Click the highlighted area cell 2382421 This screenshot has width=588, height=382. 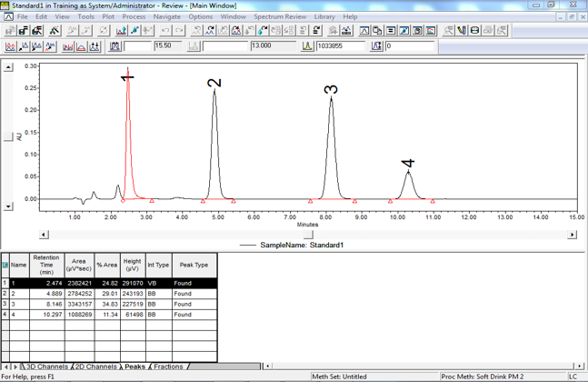pos(79,283)
